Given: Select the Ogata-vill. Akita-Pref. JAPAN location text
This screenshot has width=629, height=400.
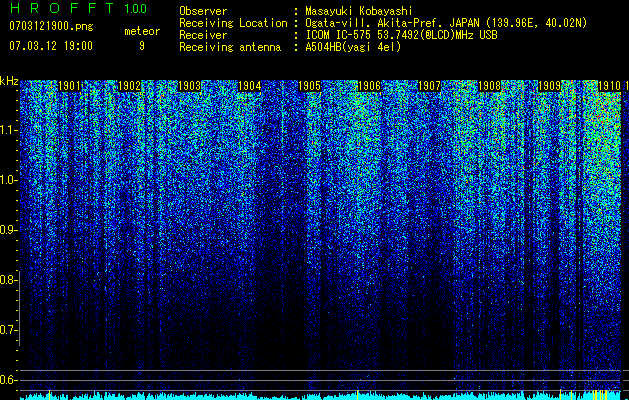Looking at the screenshot, I should 446,23.
